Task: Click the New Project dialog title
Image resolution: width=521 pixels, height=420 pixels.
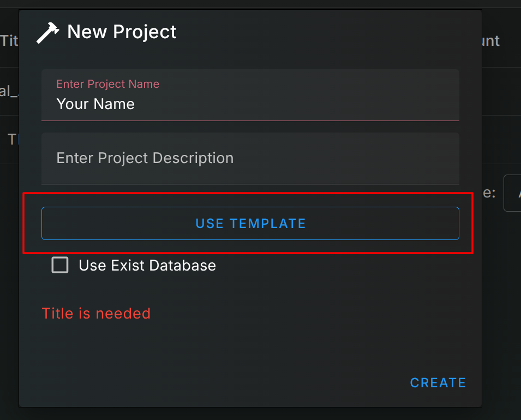Action: click(122, 32)
